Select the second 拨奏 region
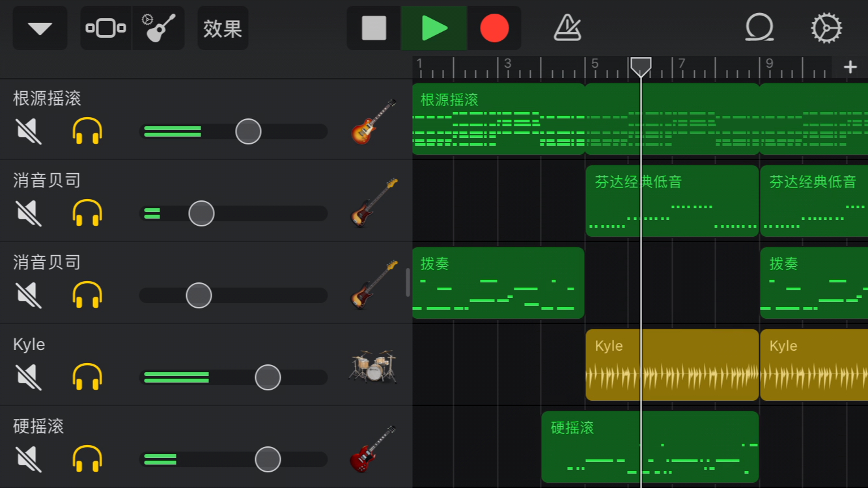 [814, 283]
